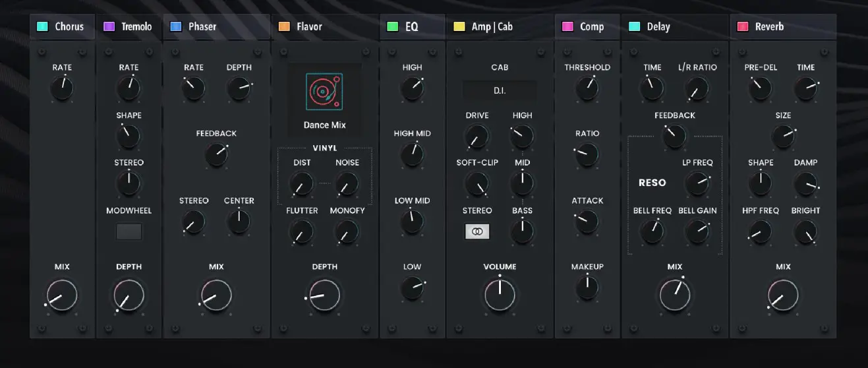Image resolution: width=868 pixels, height=368 pixels.
Task: Click the Amp BASS knob
Action: tap(522, 232)
